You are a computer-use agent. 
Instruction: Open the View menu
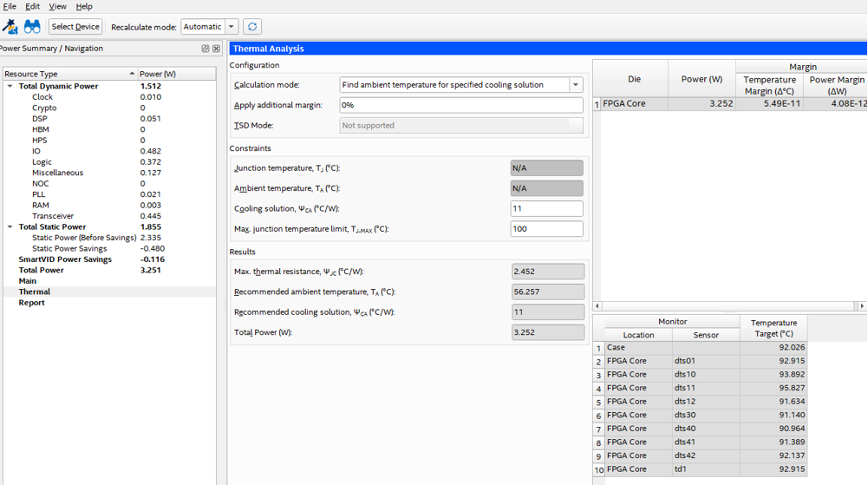coord(57,7)
